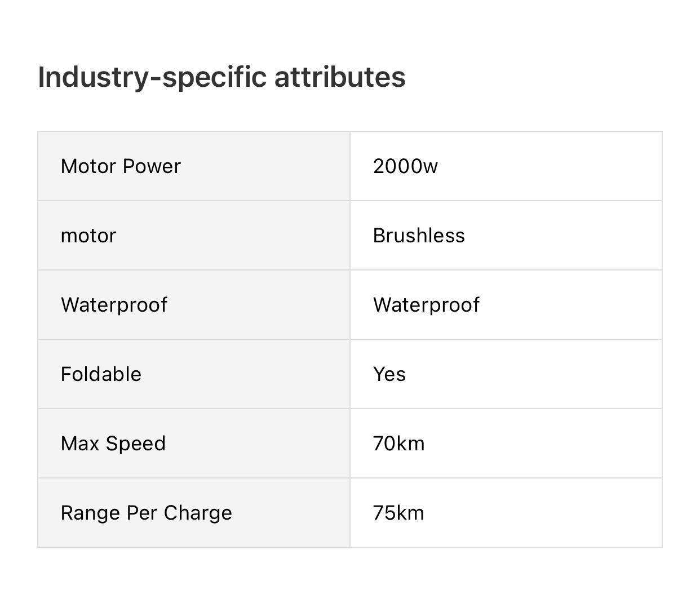Select the Waterproof label in left column
The image size is (700, 607).
[x=114, y=305]
